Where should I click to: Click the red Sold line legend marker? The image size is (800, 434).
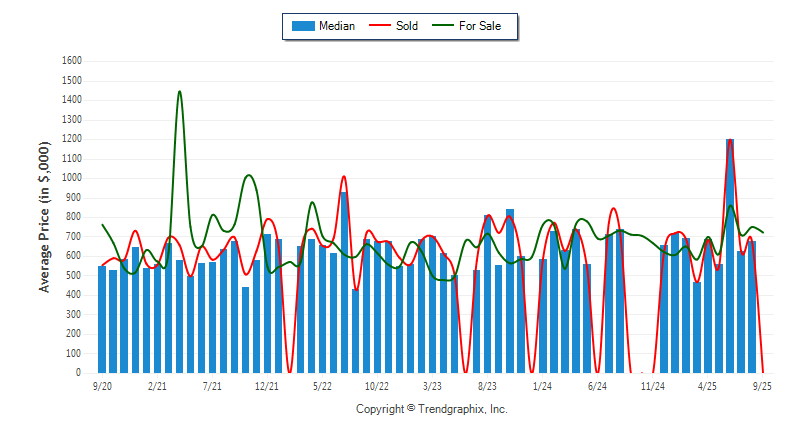tap(384, 26)
